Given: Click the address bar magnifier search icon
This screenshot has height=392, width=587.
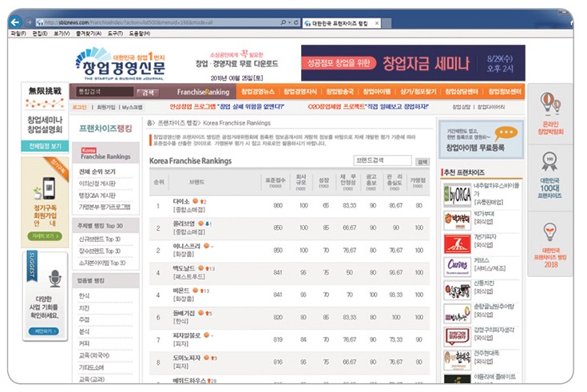Looking at the screenshot, I should click(x=283, y=22).
